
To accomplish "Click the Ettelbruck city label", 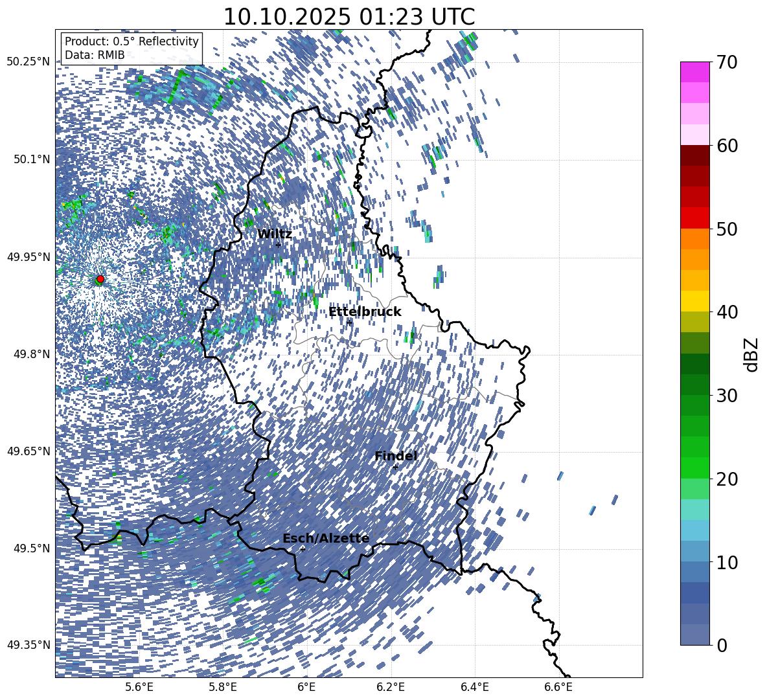I will pyautogui.click(x=365, y=312).
